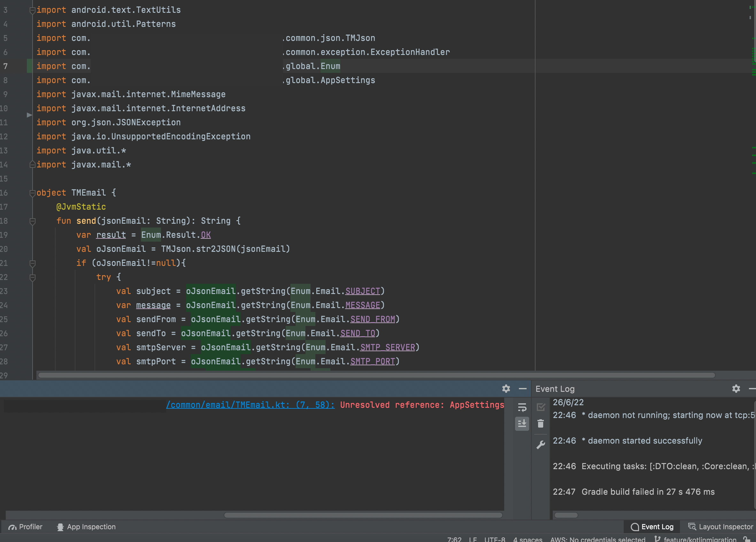This screenshot has height=542, width=756.
Task: Open the build output settings gear
Action: [x=506, y=389]
